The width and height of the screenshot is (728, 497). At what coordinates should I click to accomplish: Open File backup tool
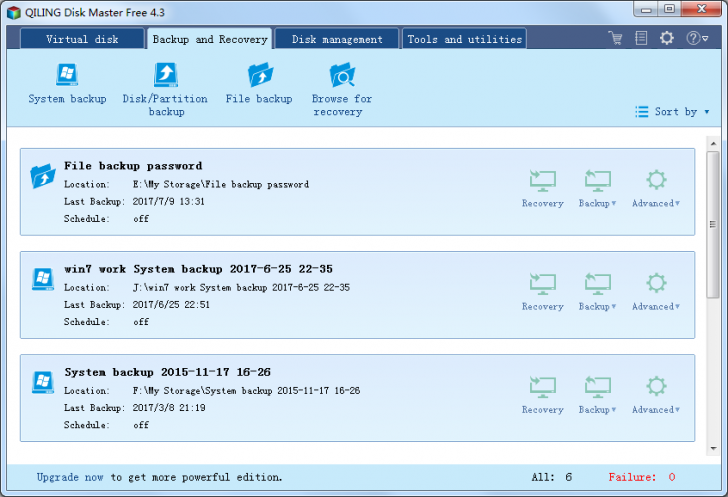259,84
